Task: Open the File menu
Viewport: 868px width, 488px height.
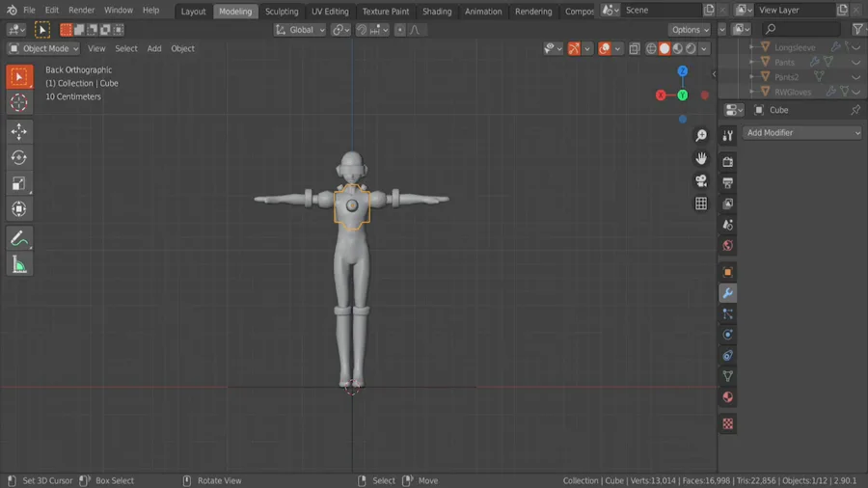Action: (29, 10)
